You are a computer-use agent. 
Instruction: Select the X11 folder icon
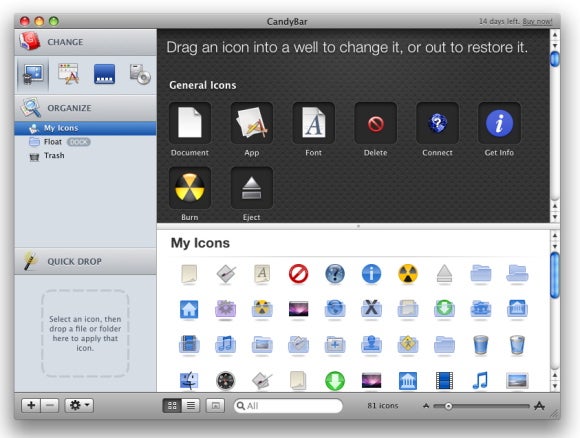(x=371, y=308)
